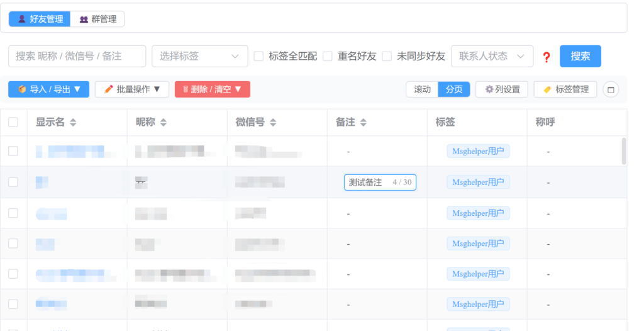Screen dimensions: 644x331
Task: Open the 删除 / 清空 dropdown
Action: pyautogui.click(x=212, y=89)
